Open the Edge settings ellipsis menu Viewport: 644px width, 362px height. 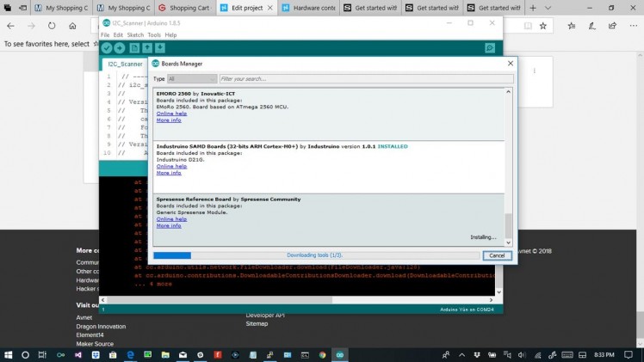634,26
